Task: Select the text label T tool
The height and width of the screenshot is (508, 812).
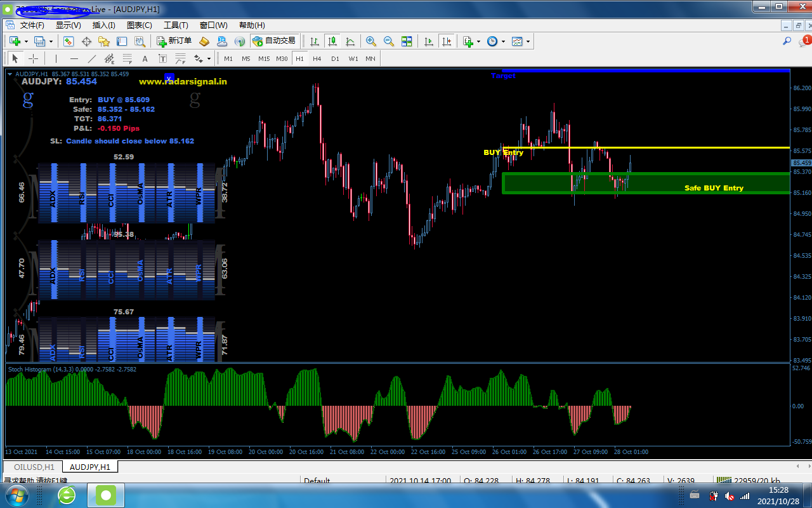Action: coord(162,58)
